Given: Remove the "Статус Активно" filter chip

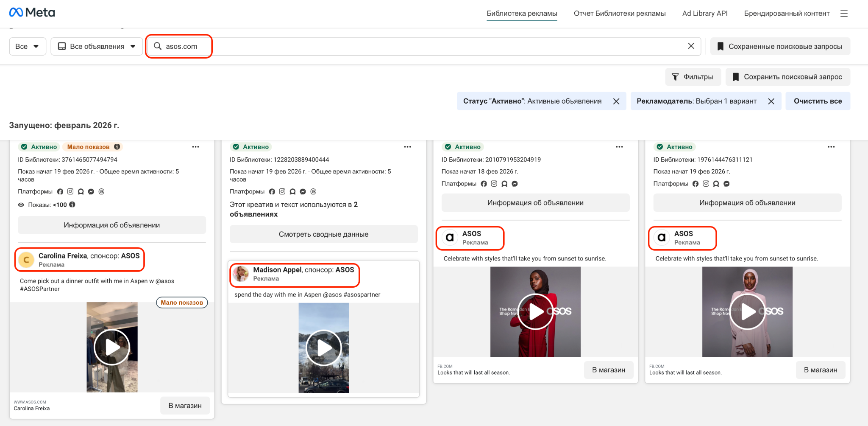Looking at the screenshot, I should [x=616, y=101].
